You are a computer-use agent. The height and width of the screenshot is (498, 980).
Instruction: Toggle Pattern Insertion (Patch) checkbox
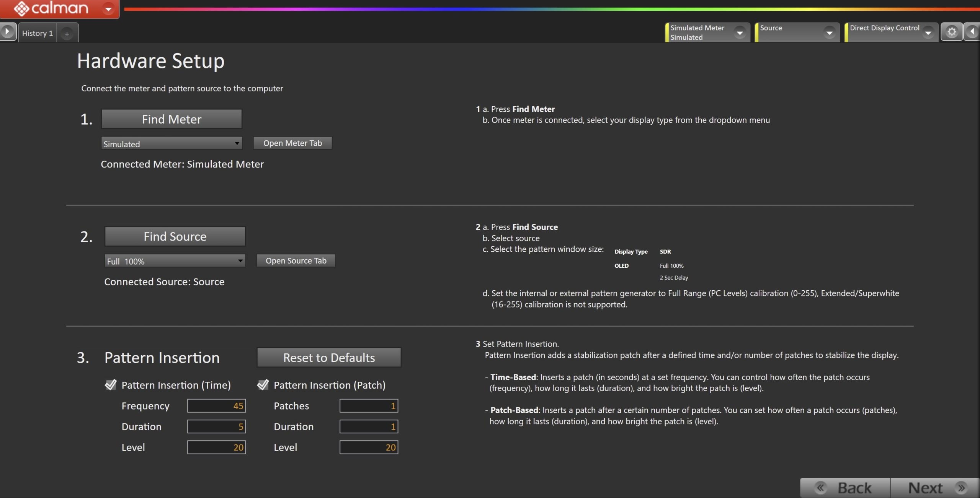pos(263,385)
